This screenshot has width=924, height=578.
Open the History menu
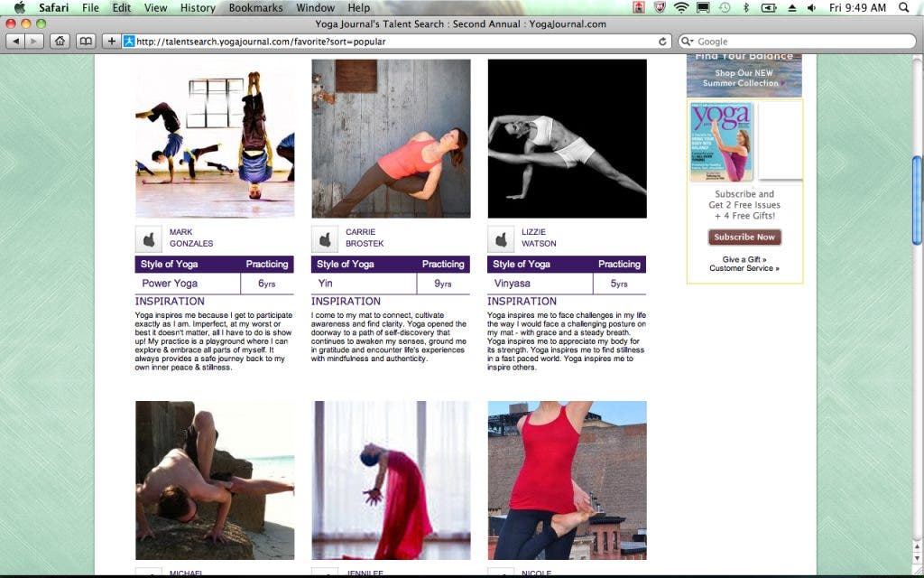point(198,7)
